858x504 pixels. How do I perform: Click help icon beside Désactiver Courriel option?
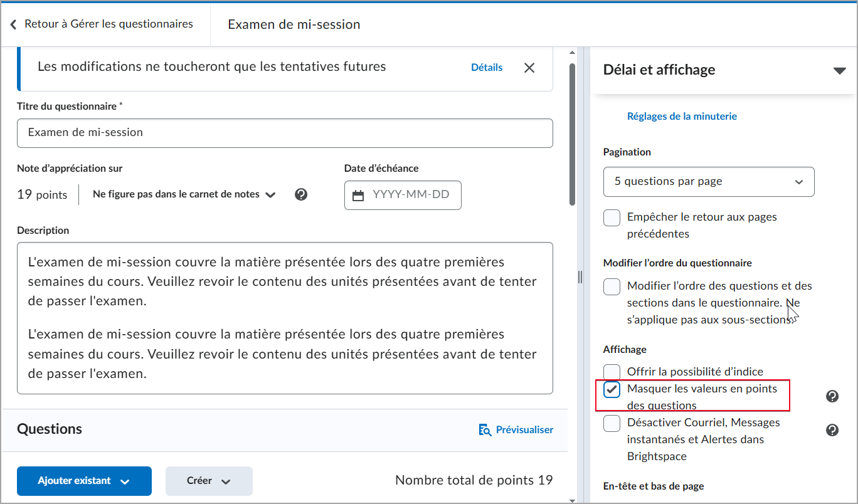(832, 430)
